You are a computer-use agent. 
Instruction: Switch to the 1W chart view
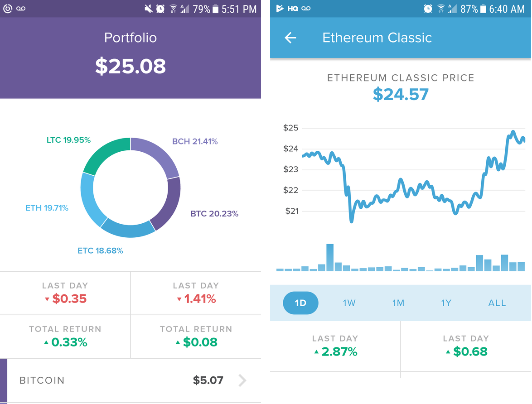coord(349,303)
